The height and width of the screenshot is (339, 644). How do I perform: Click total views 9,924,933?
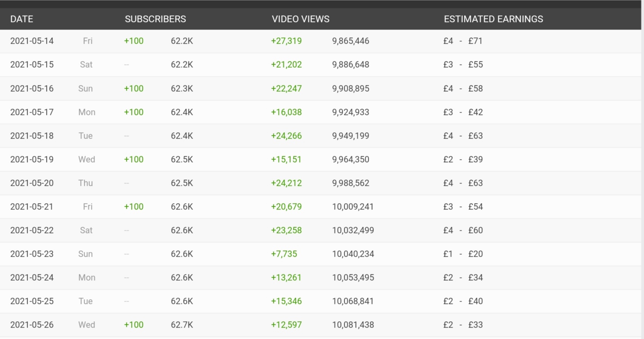[x=351, y=112]
